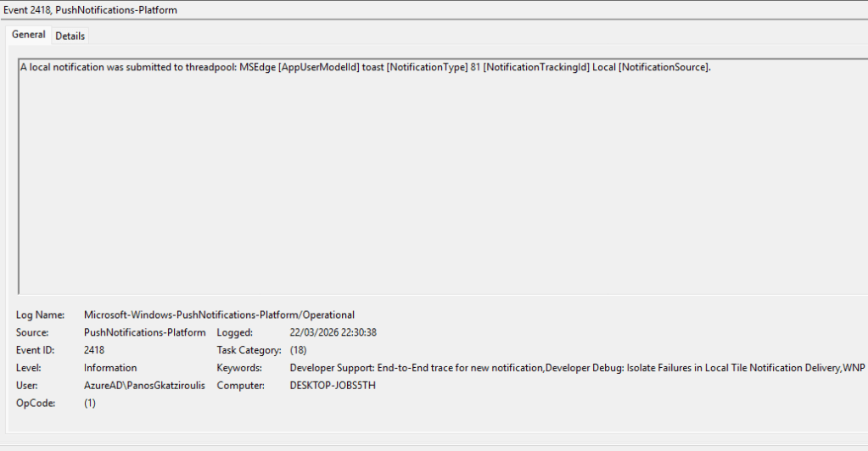Click the Logged date and time value
Image resolution: width=868 pixels, height=451 pixels.
click(x=333, y=333)
